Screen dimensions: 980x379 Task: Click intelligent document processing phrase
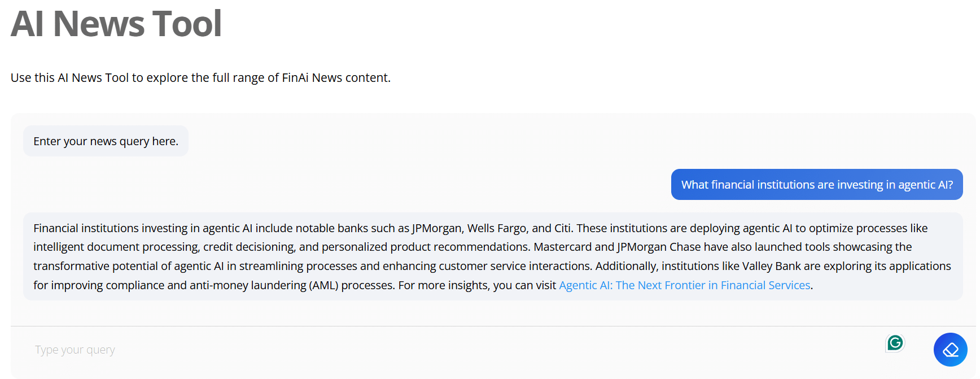click(x=116, y=247)
